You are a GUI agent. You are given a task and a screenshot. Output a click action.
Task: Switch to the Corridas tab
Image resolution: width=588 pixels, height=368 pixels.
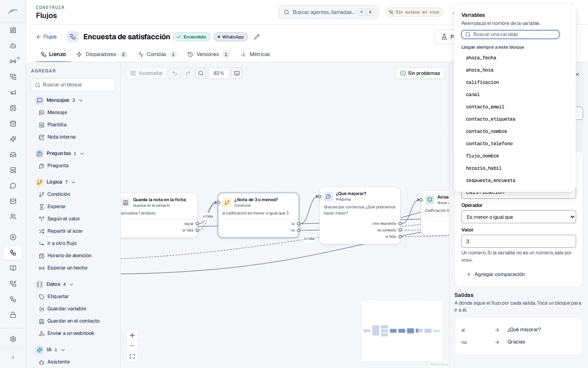[157, 54]
